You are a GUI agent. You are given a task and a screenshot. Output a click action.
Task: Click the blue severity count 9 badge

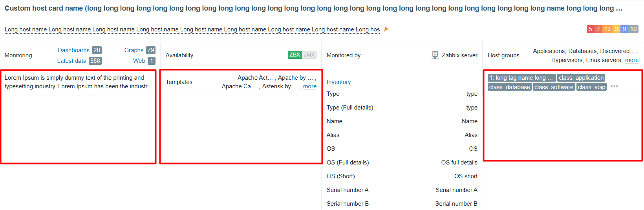[624, 29]
